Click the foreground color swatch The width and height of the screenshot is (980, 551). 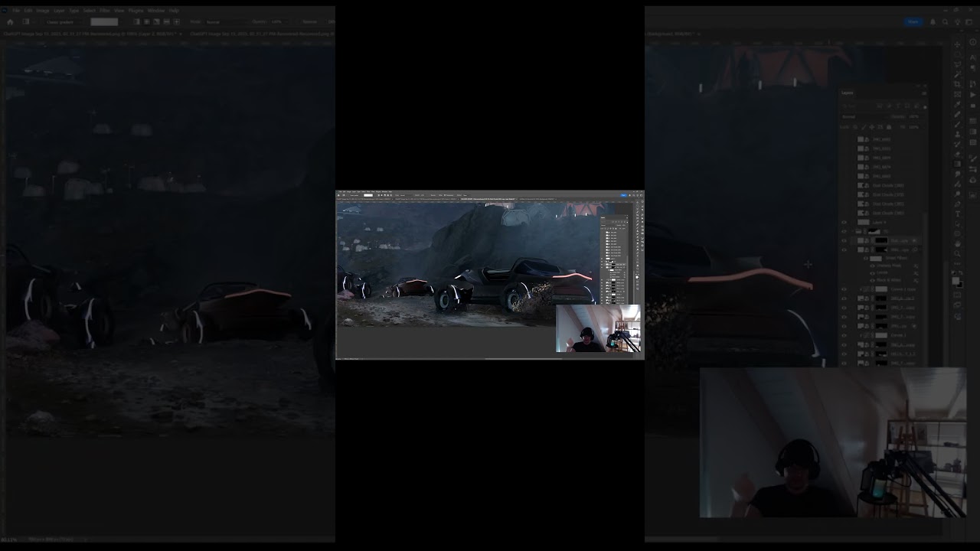point(955,280)
